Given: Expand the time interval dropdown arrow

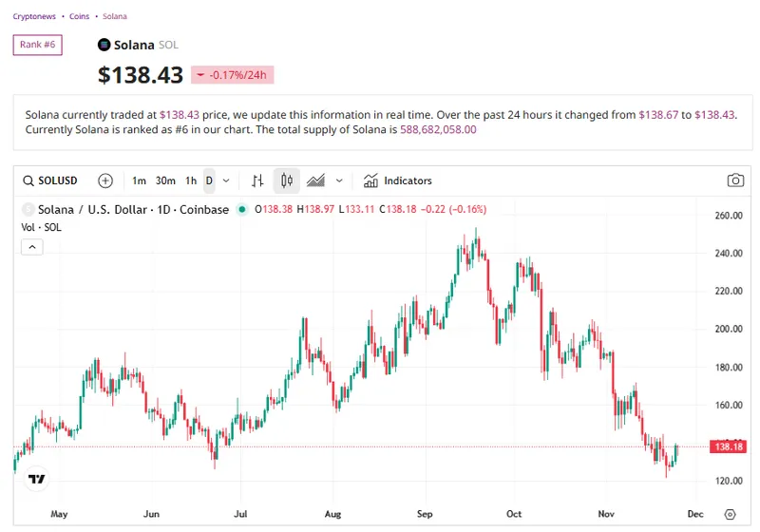Looking at the screenshot, I should 226,180.
